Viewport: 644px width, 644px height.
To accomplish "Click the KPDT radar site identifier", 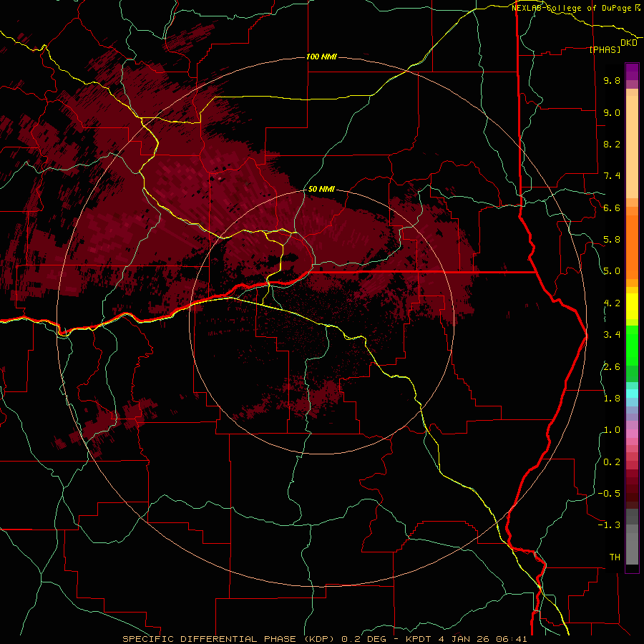I will click(x=419, y=639).
